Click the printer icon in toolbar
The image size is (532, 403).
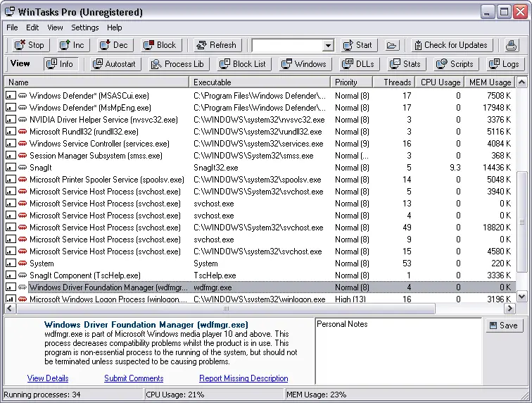pos(512,45)
